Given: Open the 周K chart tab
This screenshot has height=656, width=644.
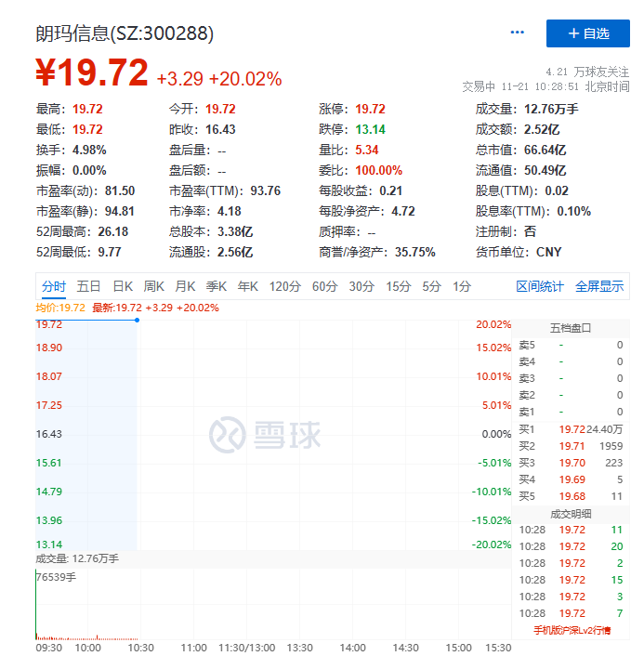Looking at the screenshot, I should (153, 286).
